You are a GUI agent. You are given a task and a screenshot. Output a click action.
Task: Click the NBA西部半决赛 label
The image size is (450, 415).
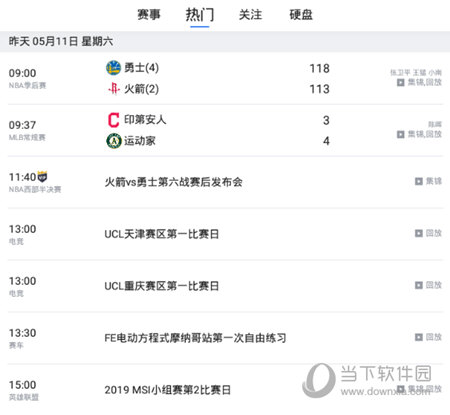click(35, 190)
